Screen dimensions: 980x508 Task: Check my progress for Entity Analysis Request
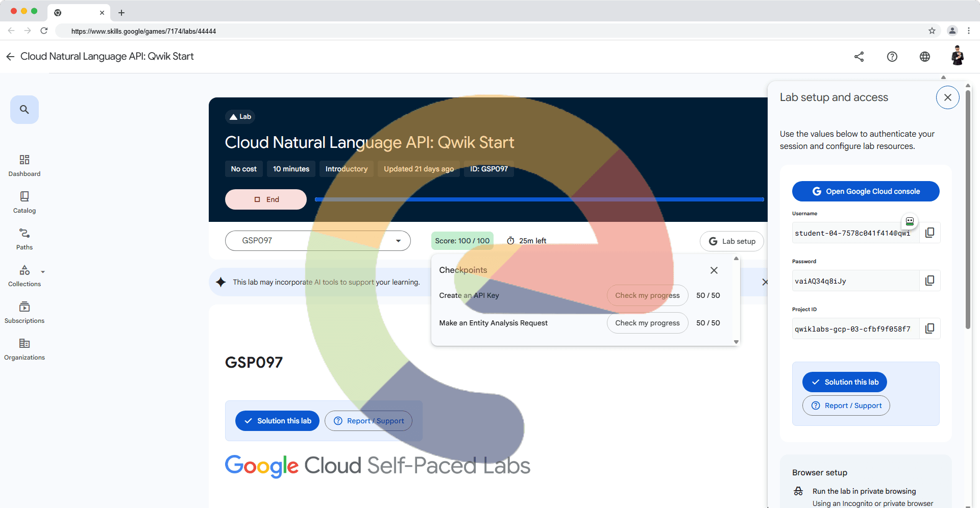647,323
